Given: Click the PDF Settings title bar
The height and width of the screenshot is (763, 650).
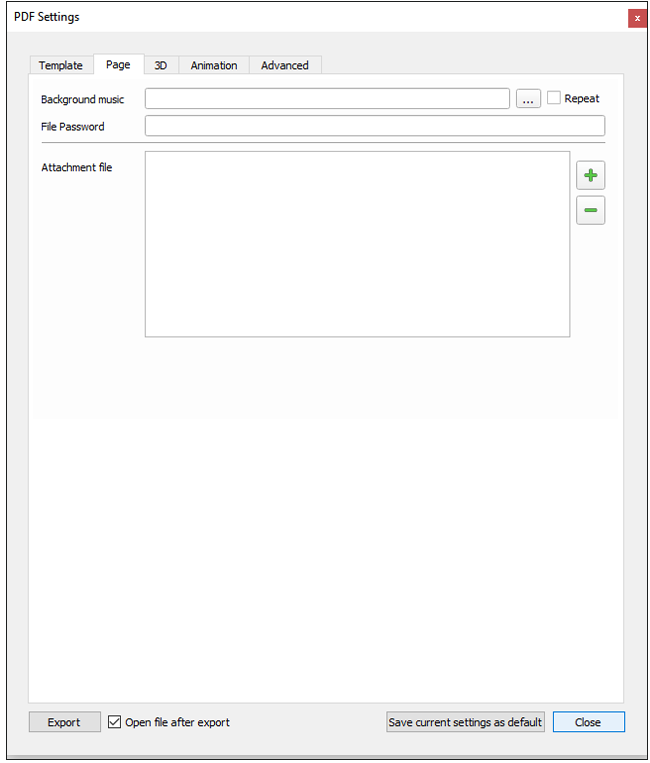Looking at the screenshot, I should point(300,17).
